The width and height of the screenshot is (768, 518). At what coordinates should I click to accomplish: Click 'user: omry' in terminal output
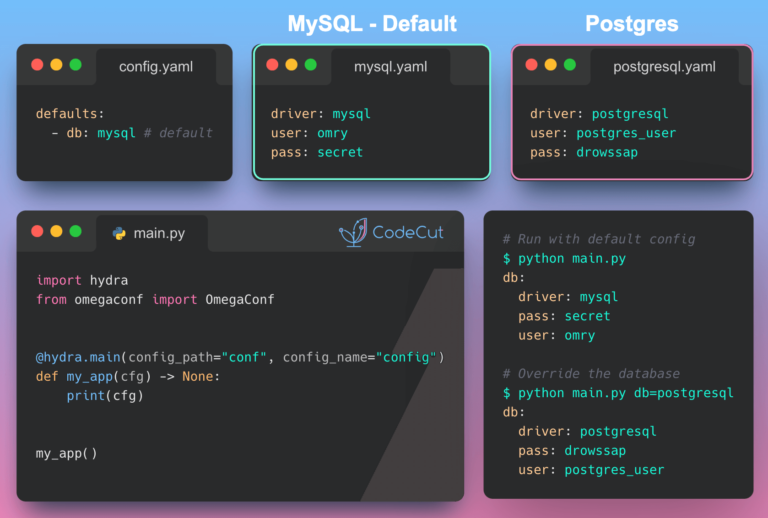(557, 335)
